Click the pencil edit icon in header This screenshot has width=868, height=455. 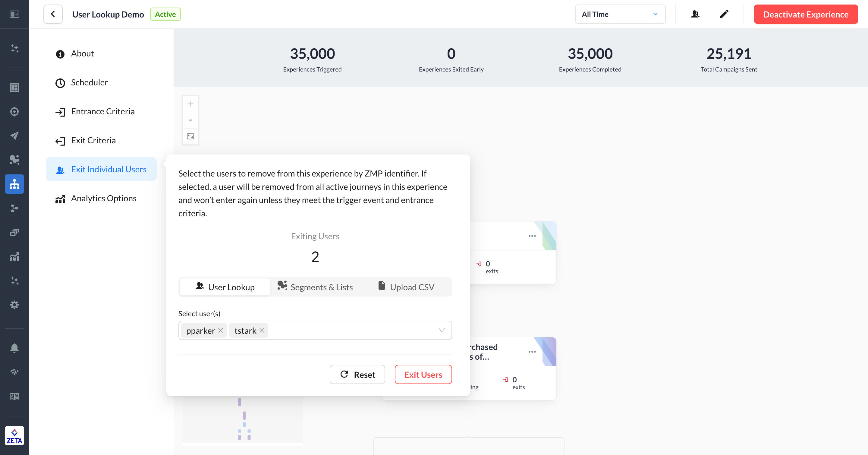[x=724, y=14]
